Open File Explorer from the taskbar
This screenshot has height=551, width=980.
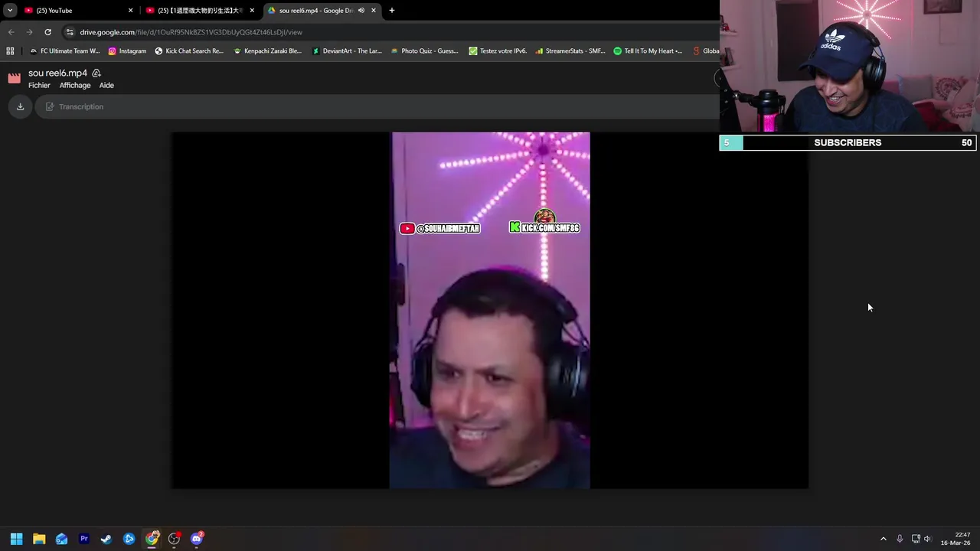coord(39,539)
